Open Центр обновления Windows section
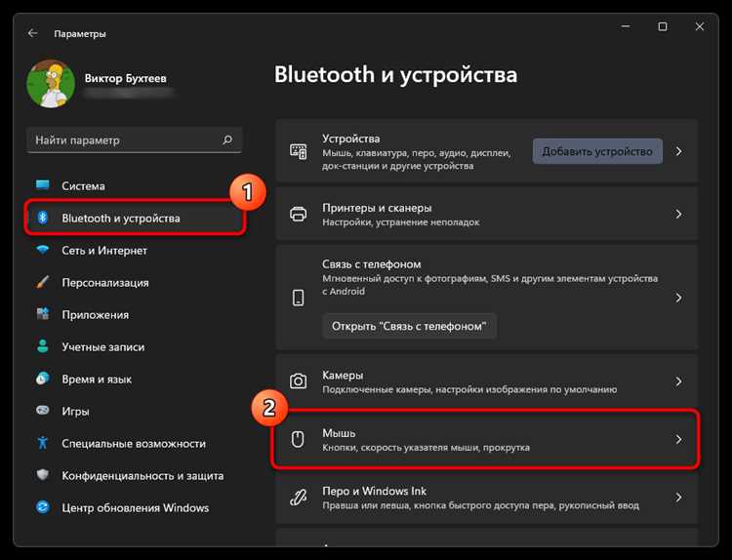Screen dimensions: 732x560 135,508
